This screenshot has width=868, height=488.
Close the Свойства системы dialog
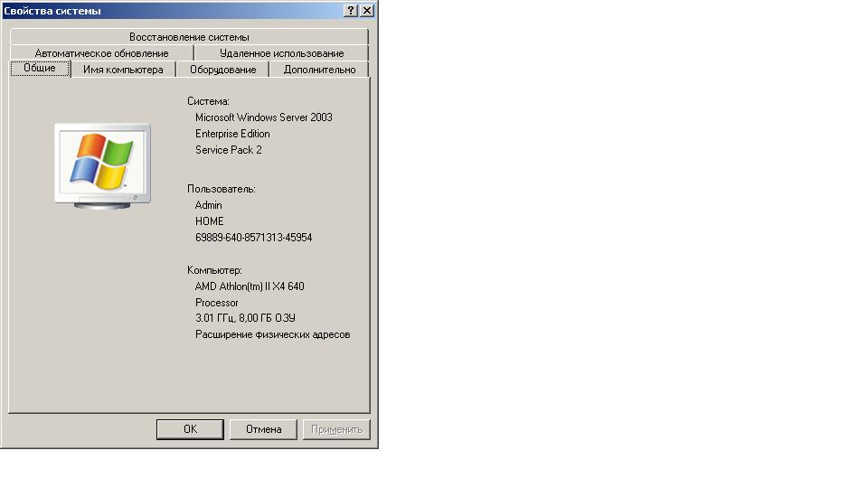click(366, 11)
